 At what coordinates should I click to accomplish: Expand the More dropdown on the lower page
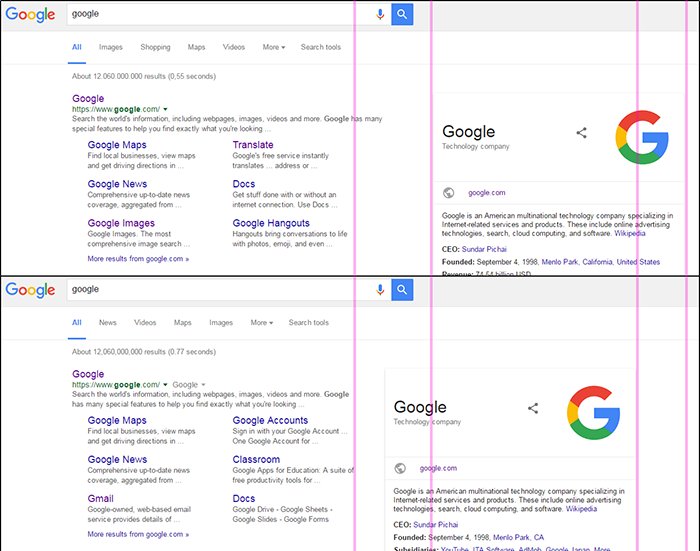259,323
